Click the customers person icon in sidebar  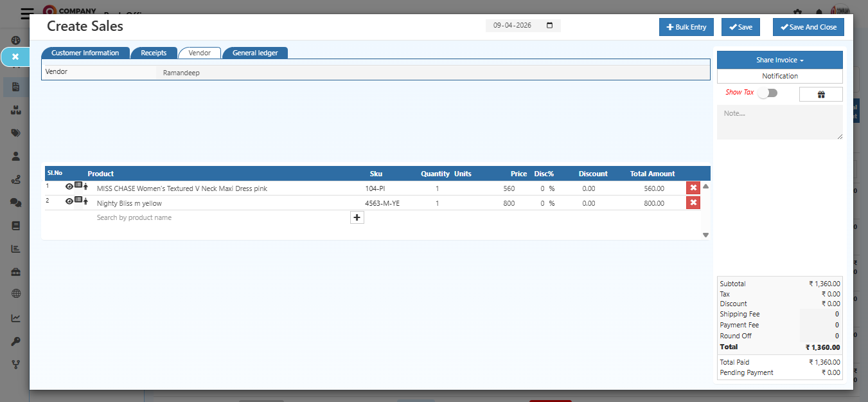[x=15, y=156]
